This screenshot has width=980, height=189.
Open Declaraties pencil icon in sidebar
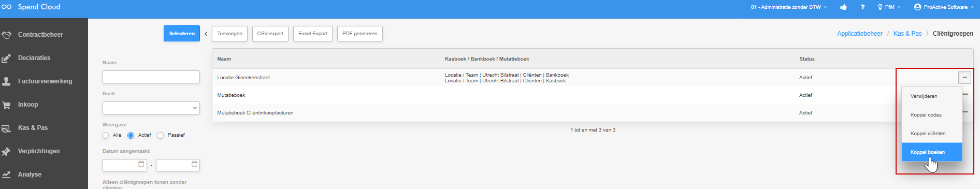(x=6, y=58)
